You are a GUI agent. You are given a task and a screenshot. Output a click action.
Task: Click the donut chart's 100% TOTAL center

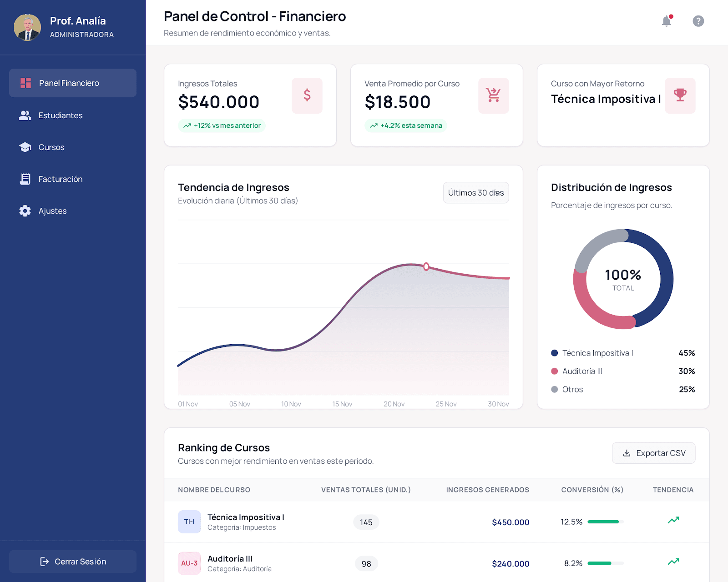[623, 279]
